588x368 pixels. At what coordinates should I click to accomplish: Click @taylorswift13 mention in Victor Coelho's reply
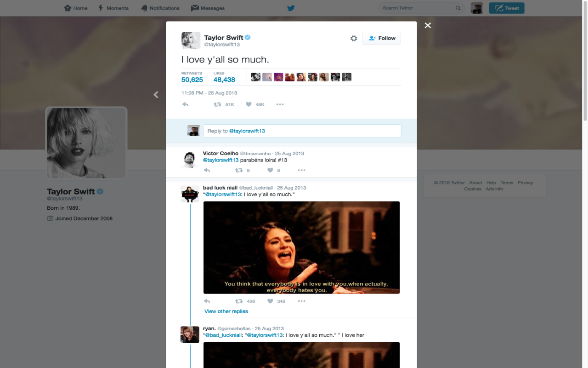[220, 160]
